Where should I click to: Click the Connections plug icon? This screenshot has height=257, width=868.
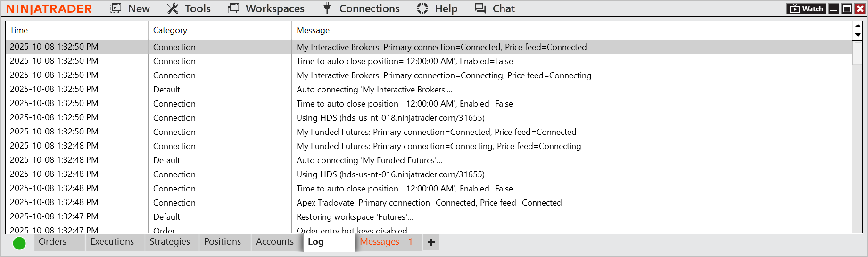(327, 9)
